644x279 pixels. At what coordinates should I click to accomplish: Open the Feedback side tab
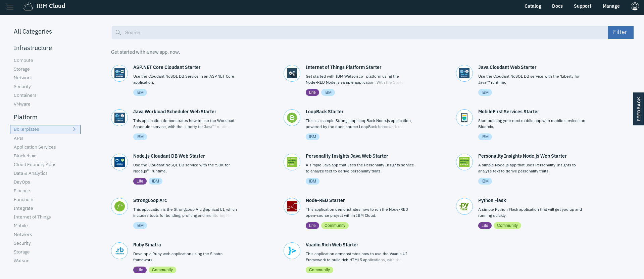(638, 109)
